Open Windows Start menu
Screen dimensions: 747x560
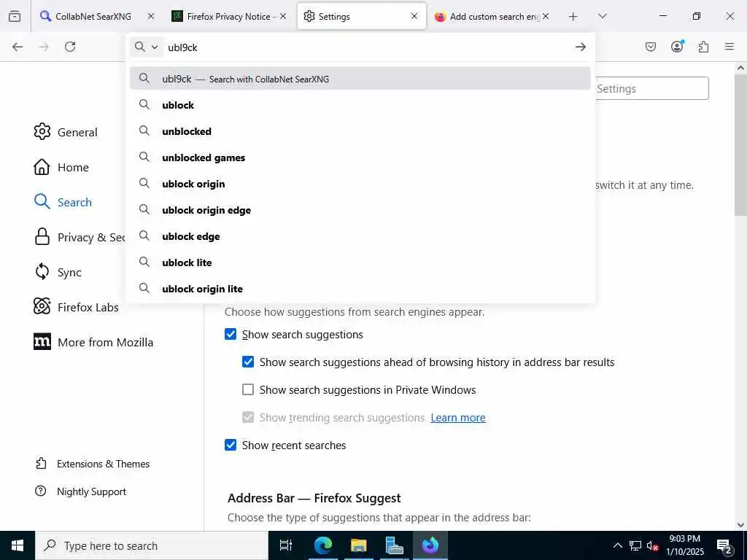18,545
